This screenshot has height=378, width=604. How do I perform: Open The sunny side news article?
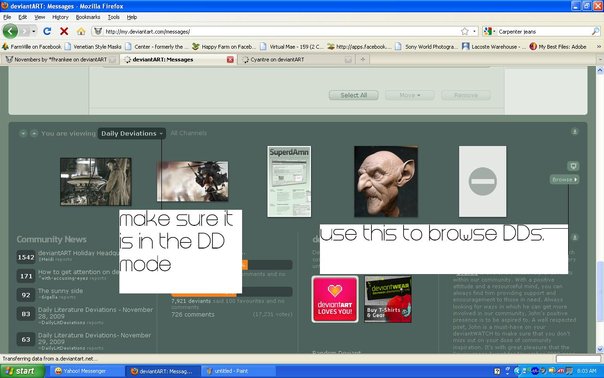[x=60, y=291]
